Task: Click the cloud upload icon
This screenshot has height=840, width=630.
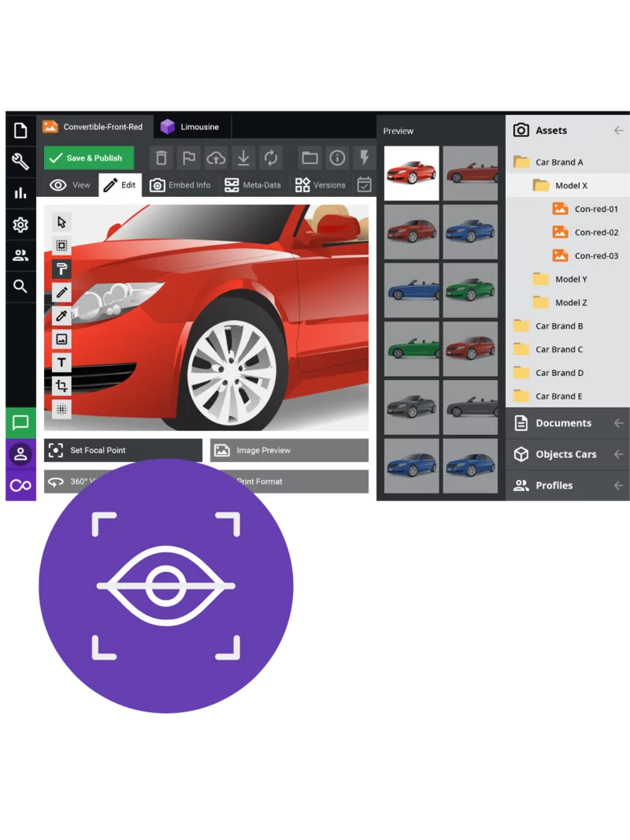Action: (x=216, y=158)
